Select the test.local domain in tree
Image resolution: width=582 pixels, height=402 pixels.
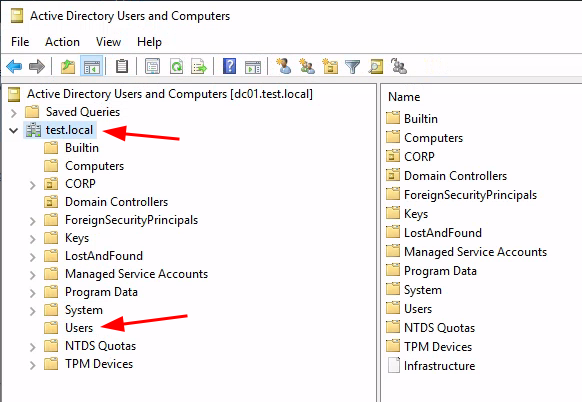coord(69,130)
